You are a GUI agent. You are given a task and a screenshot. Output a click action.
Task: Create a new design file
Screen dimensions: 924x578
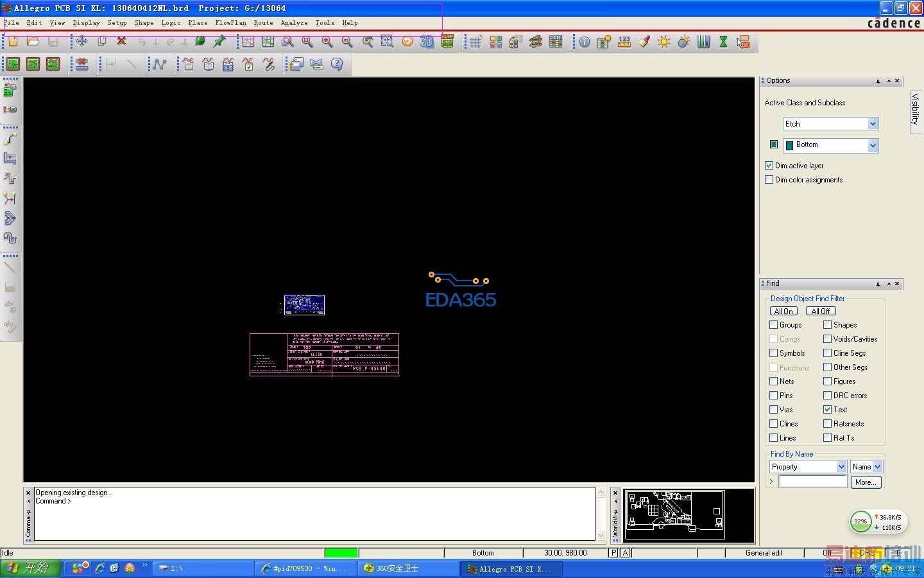point(13,42)
